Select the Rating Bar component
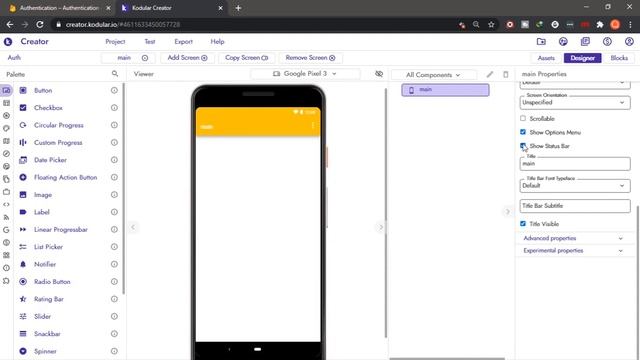This screenshot has width=640, height=360. (x=49, y=299)
